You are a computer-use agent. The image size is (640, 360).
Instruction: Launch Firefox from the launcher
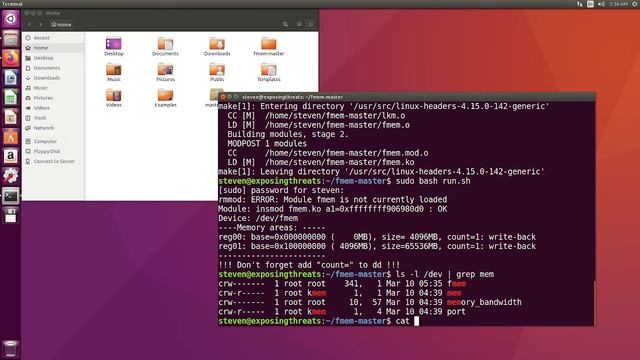tap(11, 58)
